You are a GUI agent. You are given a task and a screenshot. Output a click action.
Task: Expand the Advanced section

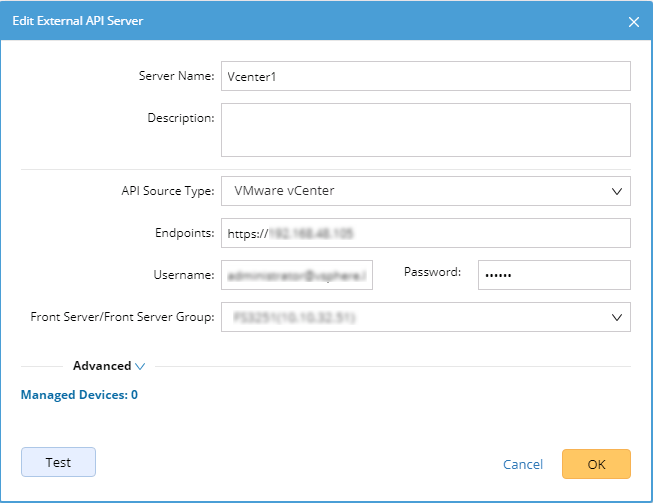point(102,366)
